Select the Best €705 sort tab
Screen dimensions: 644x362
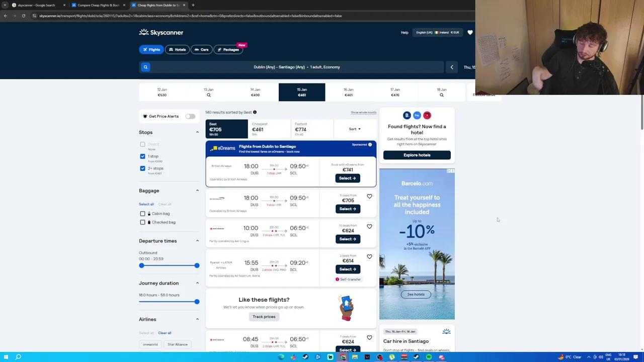click(226, 129)
